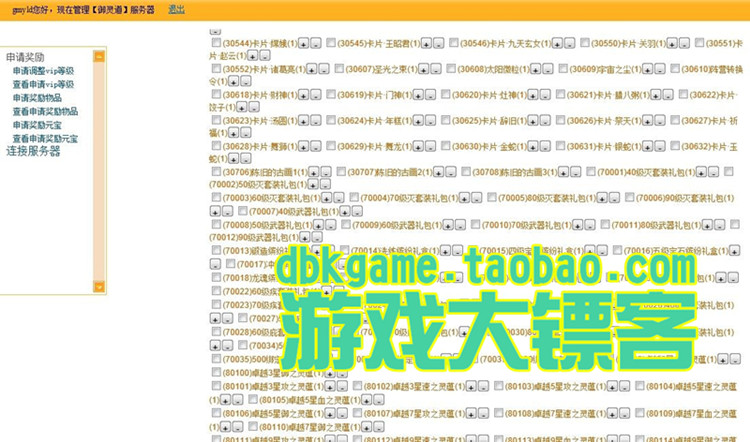Increase quantity for item 30618 卡片-财神

tap(304, 95)
